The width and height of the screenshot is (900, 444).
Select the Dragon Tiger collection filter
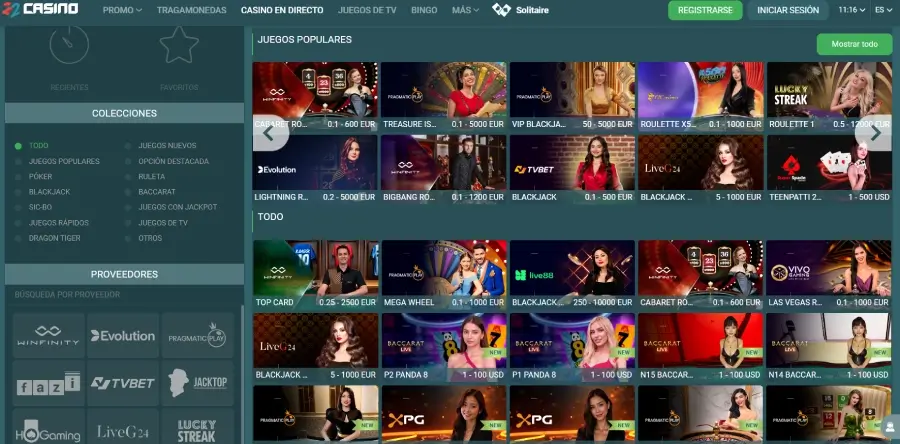55,238
